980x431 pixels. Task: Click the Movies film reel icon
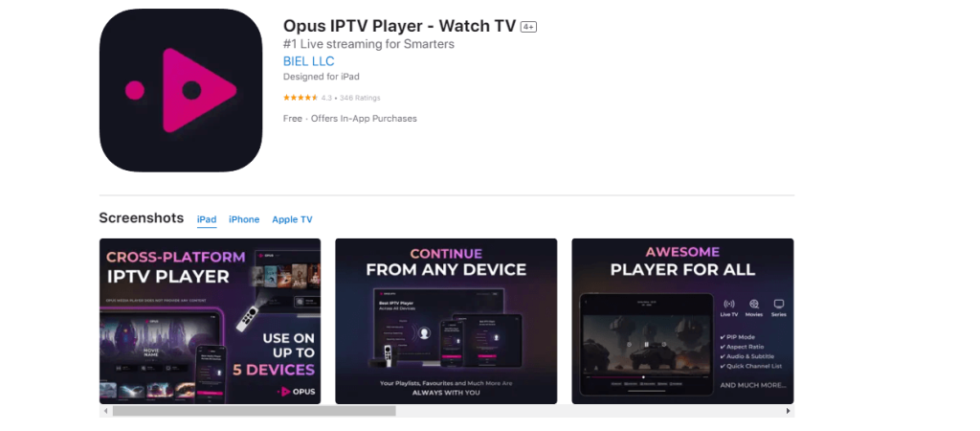(754, 304)
